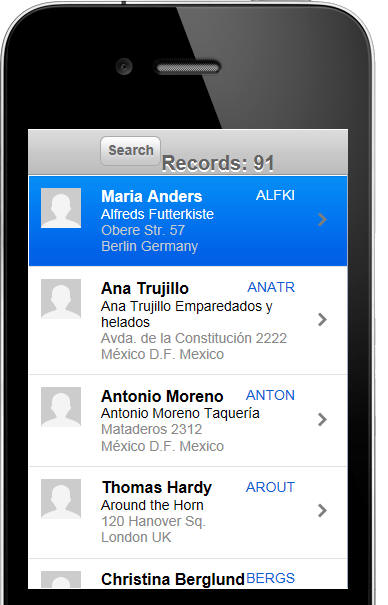
Task: Click Thomas Hardy avatar placeholder
Action: coord(61,499)
